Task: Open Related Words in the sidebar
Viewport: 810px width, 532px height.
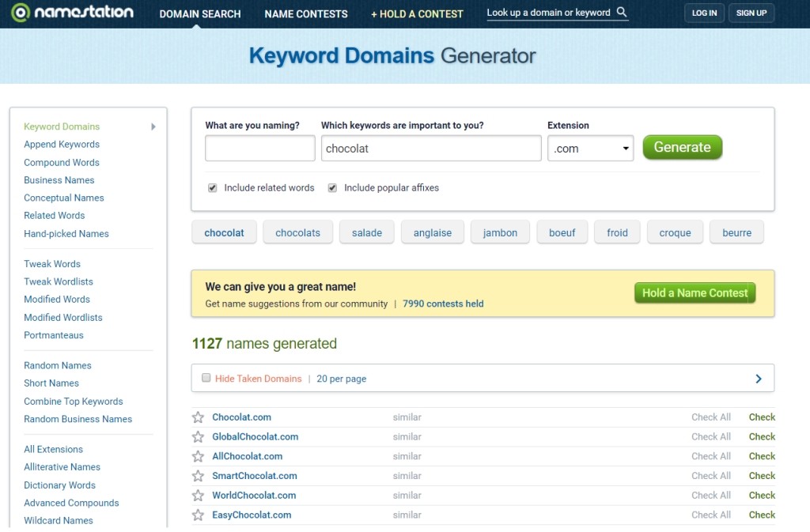Action: click(x=55, y=215)
